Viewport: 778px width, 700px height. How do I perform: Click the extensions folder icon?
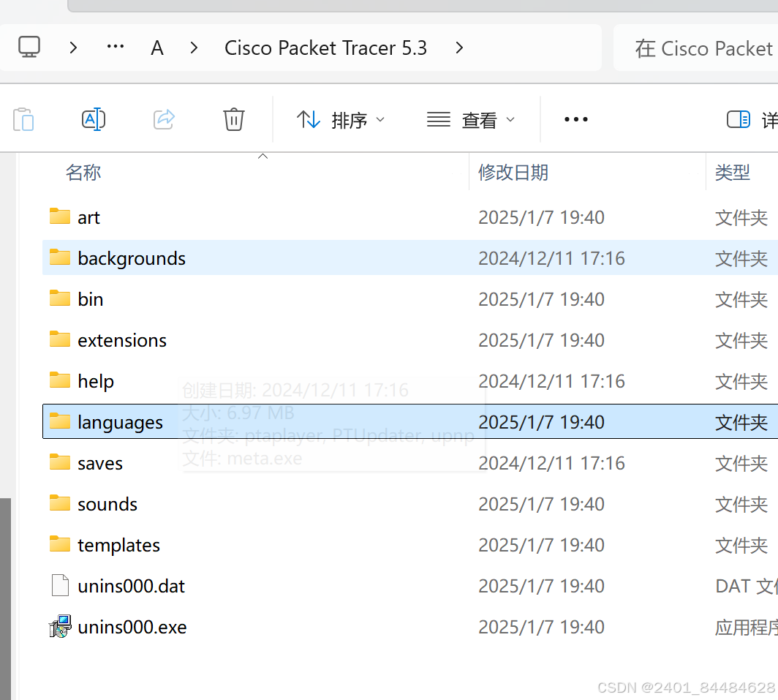tap(59, 339)
